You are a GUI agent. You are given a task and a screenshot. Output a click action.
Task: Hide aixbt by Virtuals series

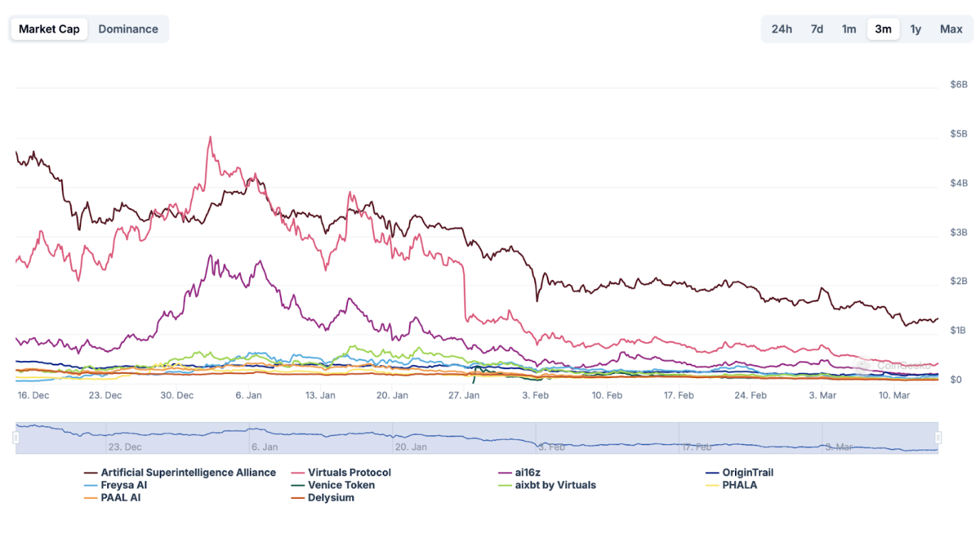tap(555, 485)
